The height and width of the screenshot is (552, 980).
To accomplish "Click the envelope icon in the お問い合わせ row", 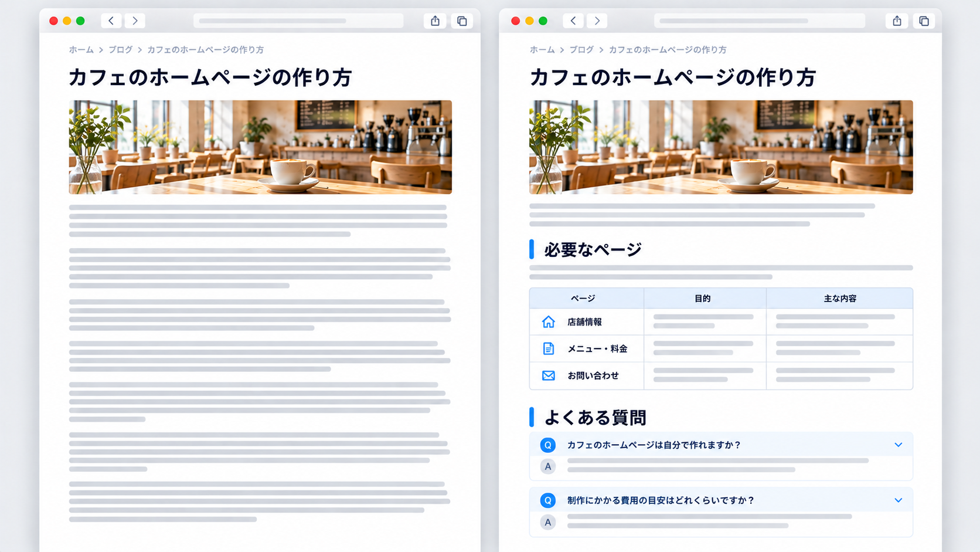I will pyautogui.click(x=549, y=375).
